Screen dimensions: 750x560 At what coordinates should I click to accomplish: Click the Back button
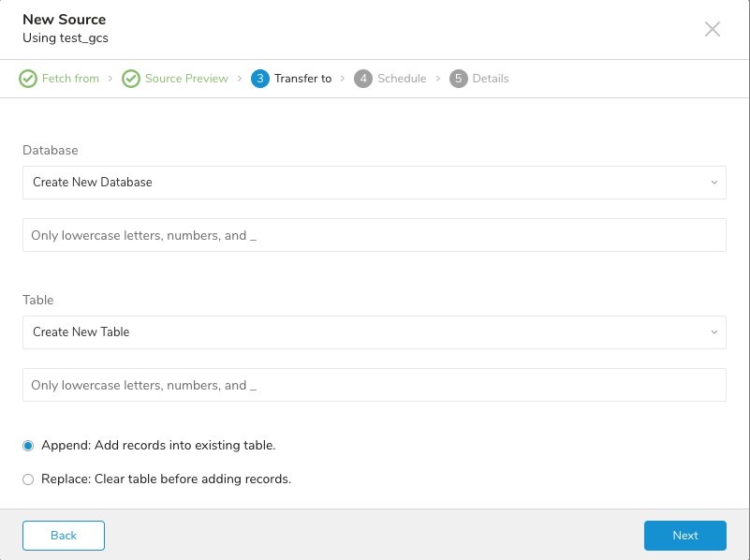(x=64, y=536)
